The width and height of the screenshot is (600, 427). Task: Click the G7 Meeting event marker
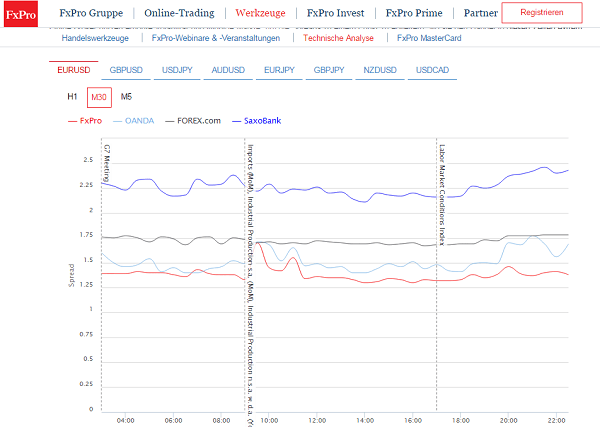click(107, 163)
